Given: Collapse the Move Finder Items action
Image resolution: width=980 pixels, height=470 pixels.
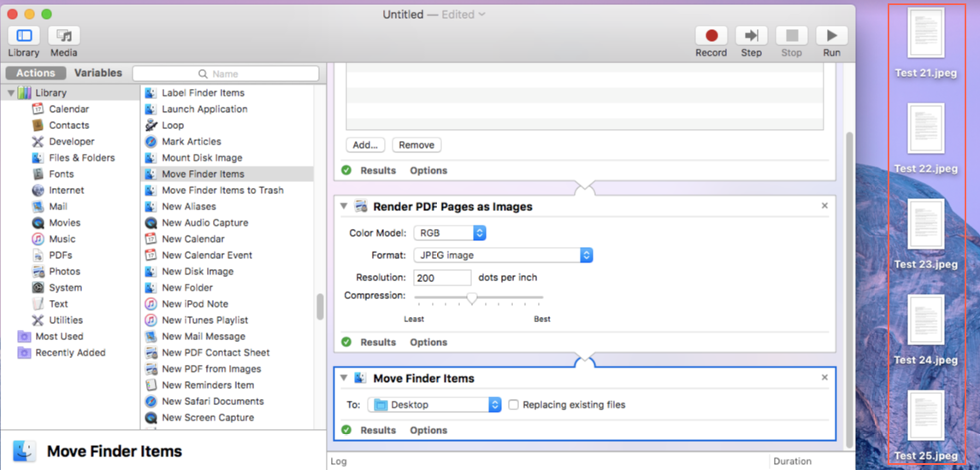Looking at the screenshot, I should click(x=343, y=378).
